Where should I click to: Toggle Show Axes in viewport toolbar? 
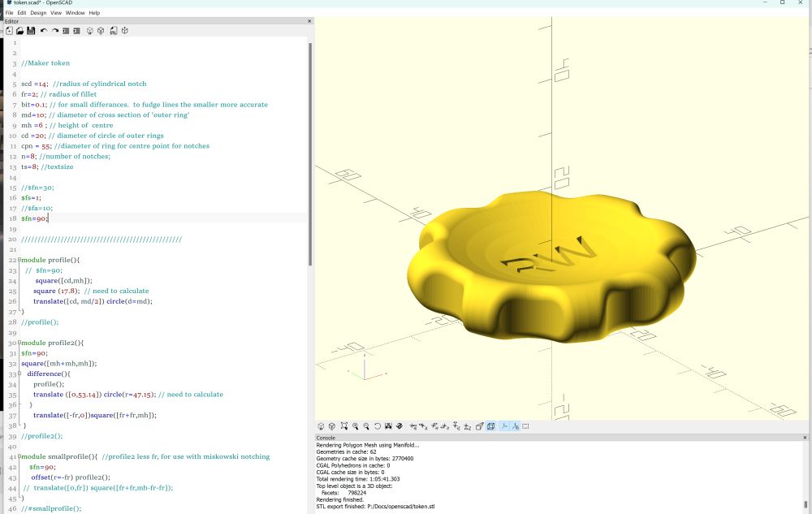(x=503, y=426)
